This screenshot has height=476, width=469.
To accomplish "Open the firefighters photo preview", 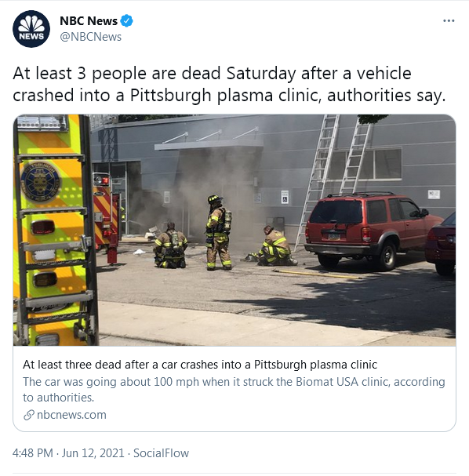I will tap(234, 230).
